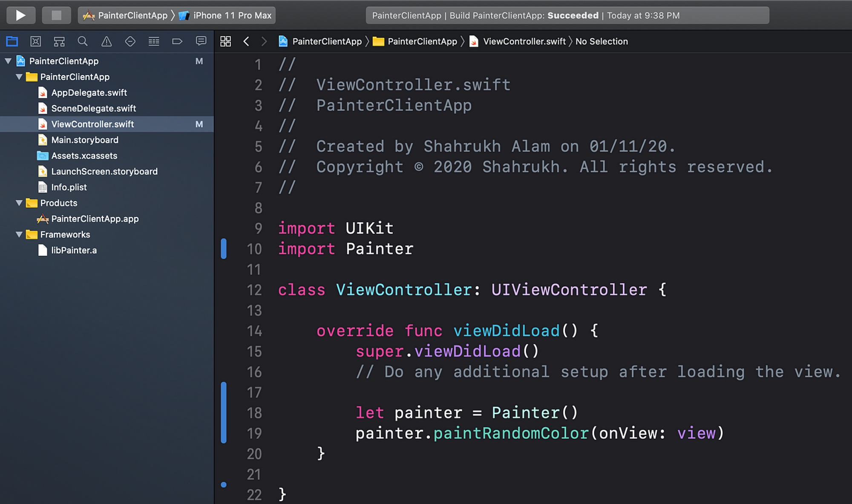Image resolution: width=852 pixels, height=504 pixels.
Task: Open related items grid in jump bar
Action: click(226, 41)
